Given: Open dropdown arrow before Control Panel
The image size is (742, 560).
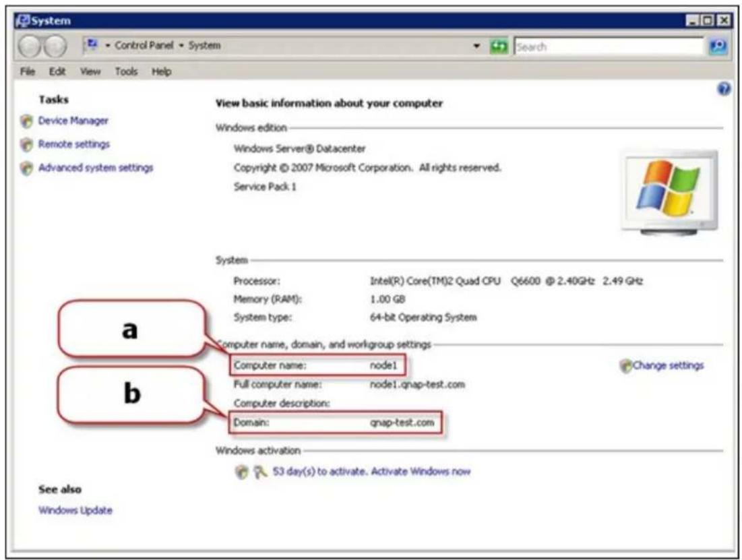Looking at the screenshot, I should [108, 45].
